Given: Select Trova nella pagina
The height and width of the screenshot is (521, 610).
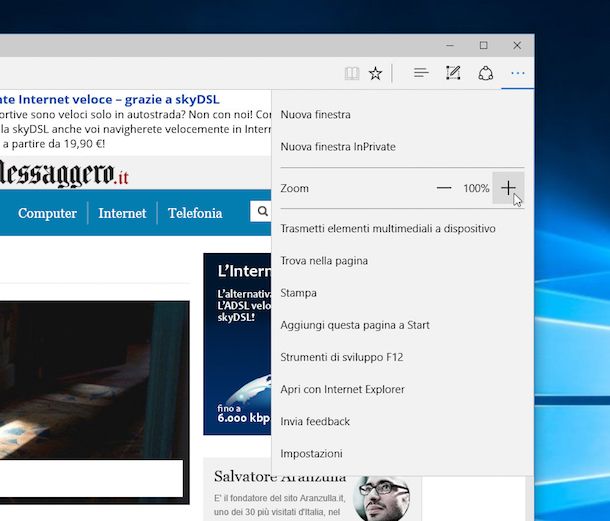Looking at the screenshot, I should [x=324, y=261].
